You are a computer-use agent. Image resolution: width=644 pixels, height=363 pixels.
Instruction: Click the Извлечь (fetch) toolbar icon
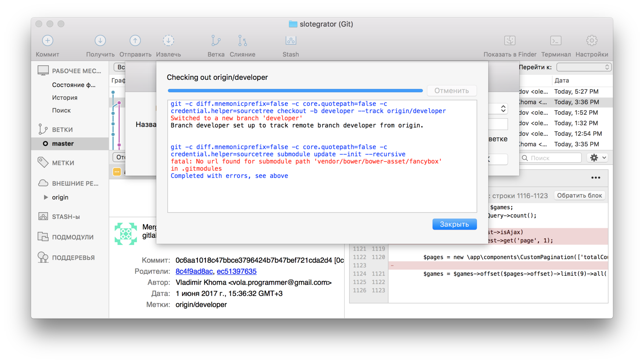pyautogui.click(x=168, y=41)
